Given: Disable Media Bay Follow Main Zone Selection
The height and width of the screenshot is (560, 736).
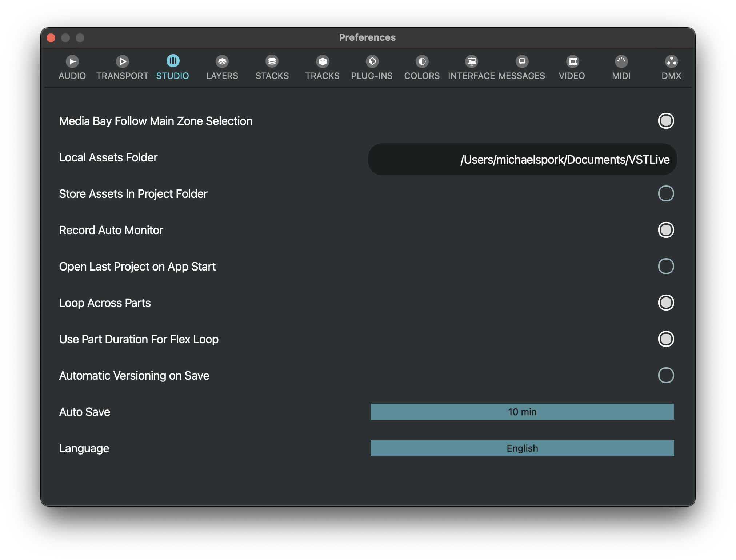Looking at the screenshot, I should click(x=666, y=121).
